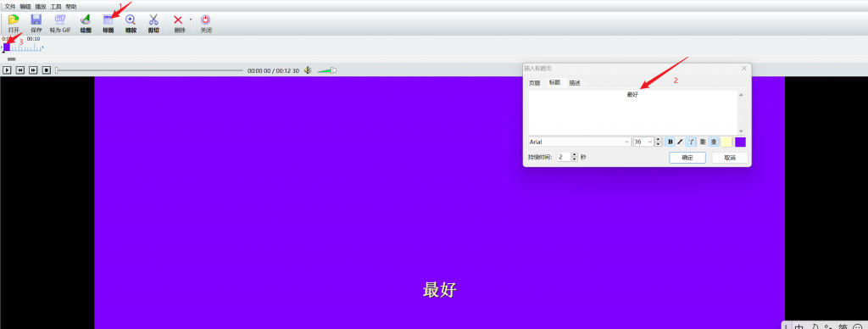The width and height of the screenshot is (868, 329).
Task: Open the 文件 menu
Action: 10,7
